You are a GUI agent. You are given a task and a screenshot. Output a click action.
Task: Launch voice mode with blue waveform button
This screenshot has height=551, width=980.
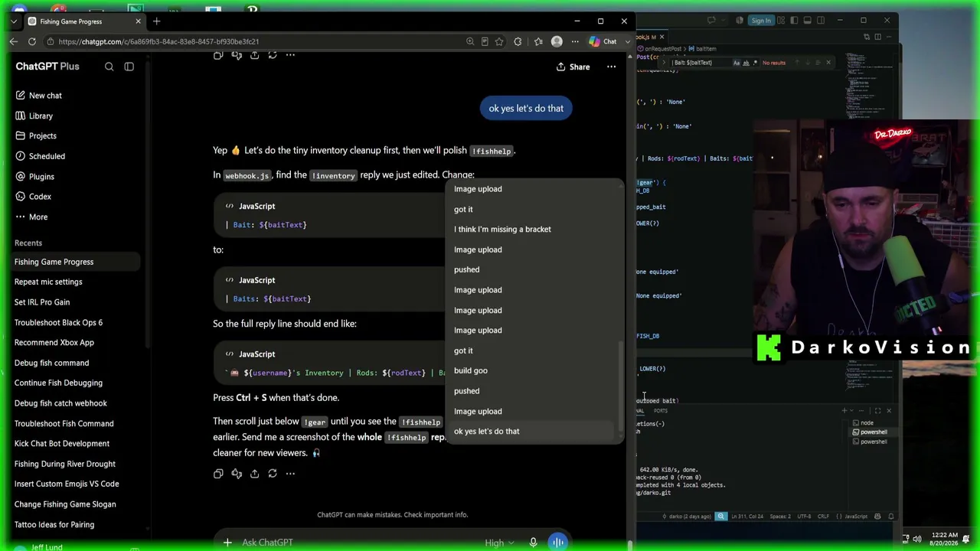coord(558,543)
